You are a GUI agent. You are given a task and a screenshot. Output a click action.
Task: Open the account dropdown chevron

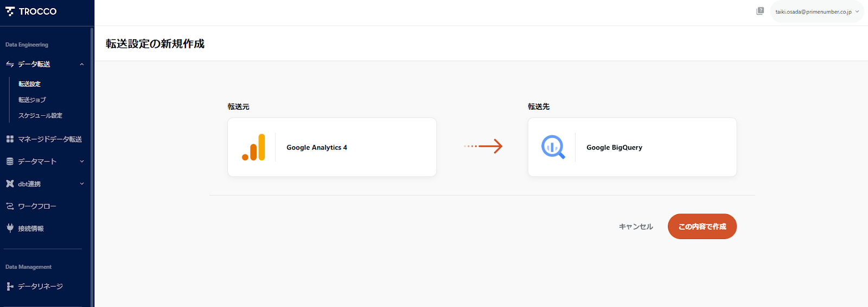click(x=857, y=11)
